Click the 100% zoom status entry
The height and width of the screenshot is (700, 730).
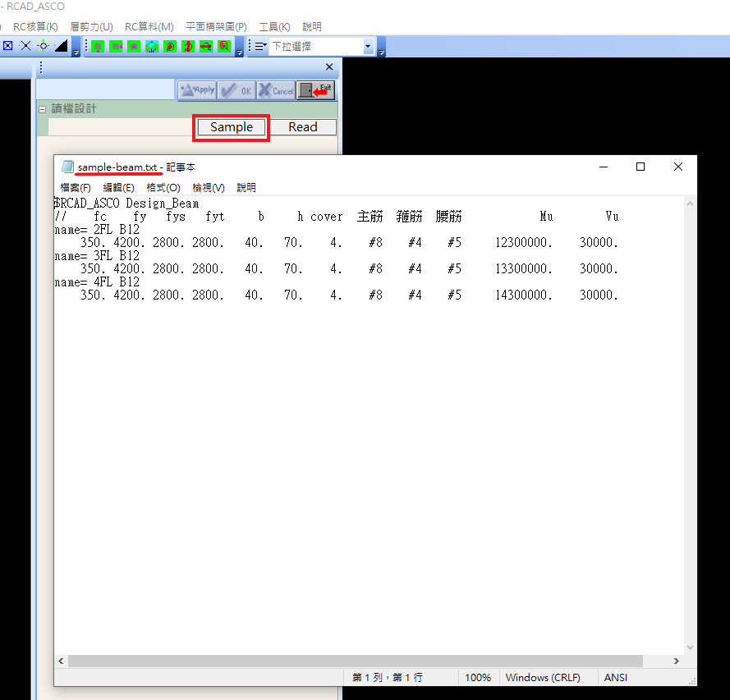click(x=478, y=678)
